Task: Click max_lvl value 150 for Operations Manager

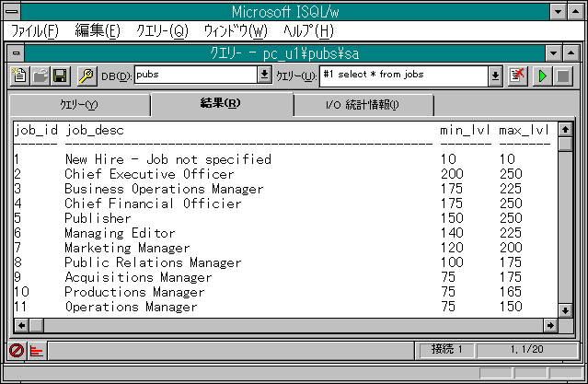Action: click(x=511, y=307)
